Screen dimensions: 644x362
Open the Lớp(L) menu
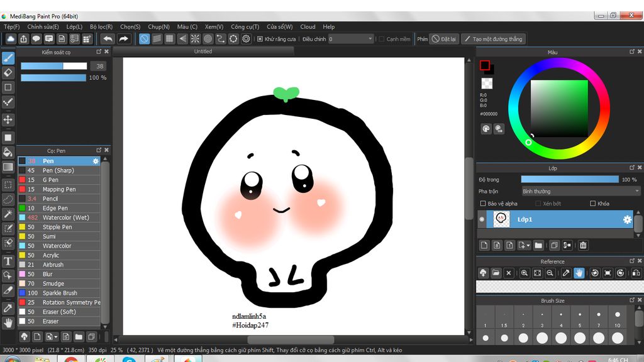coord(74,26)
